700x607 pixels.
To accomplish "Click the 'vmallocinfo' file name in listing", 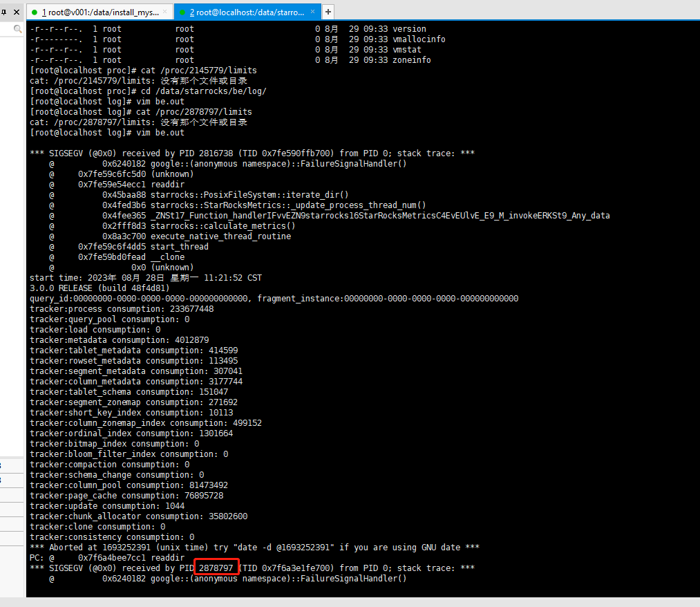I will tap(419, 39).
